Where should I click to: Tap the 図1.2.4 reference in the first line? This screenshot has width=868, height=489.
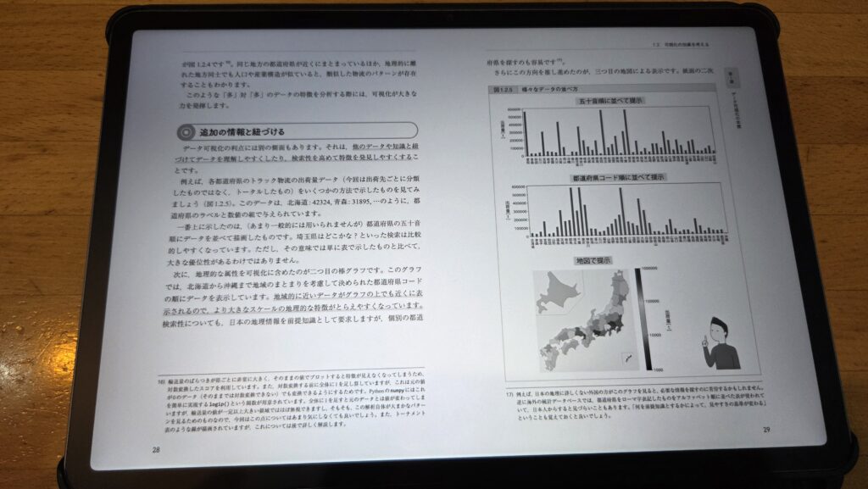pos(197,63)
